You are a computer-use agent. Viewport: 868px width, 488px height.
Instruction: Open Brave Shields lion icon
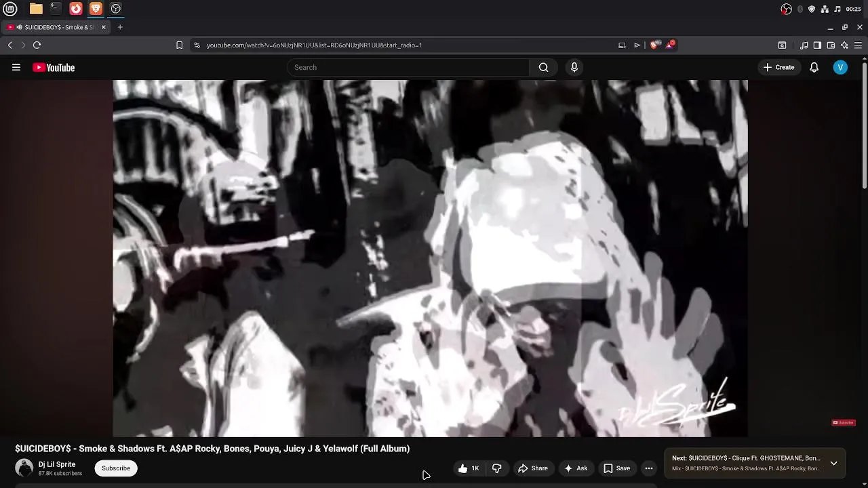654,45
